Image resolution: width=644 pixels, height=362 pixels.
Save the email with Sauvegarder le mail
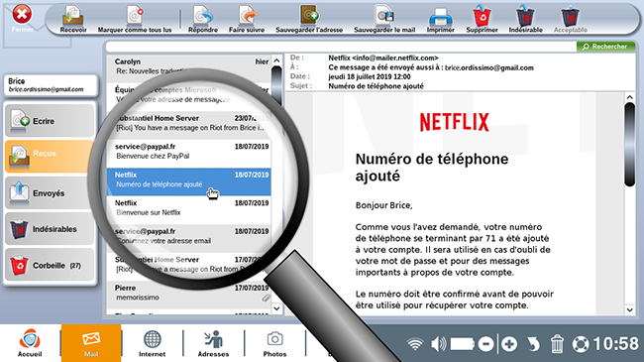pyautogui.click(x=384, y=19)
